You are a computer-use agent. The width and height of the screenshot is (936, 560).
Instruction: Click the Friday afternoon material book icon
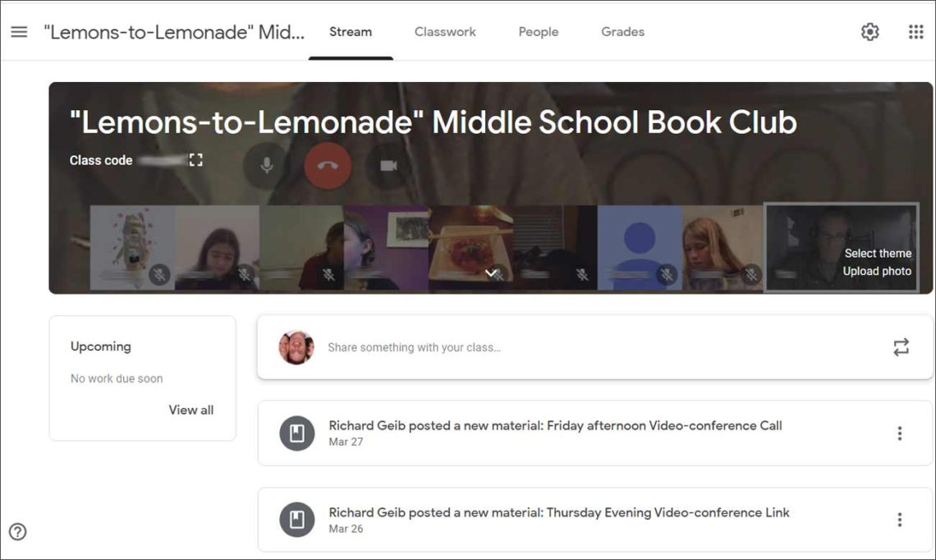click(x=296, y=433)
